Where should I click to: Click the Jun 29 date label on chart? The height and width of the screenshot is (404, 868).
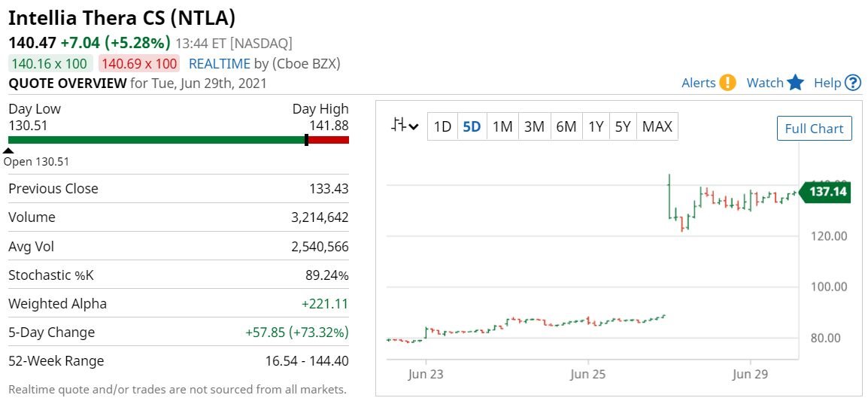pos(750,375)
